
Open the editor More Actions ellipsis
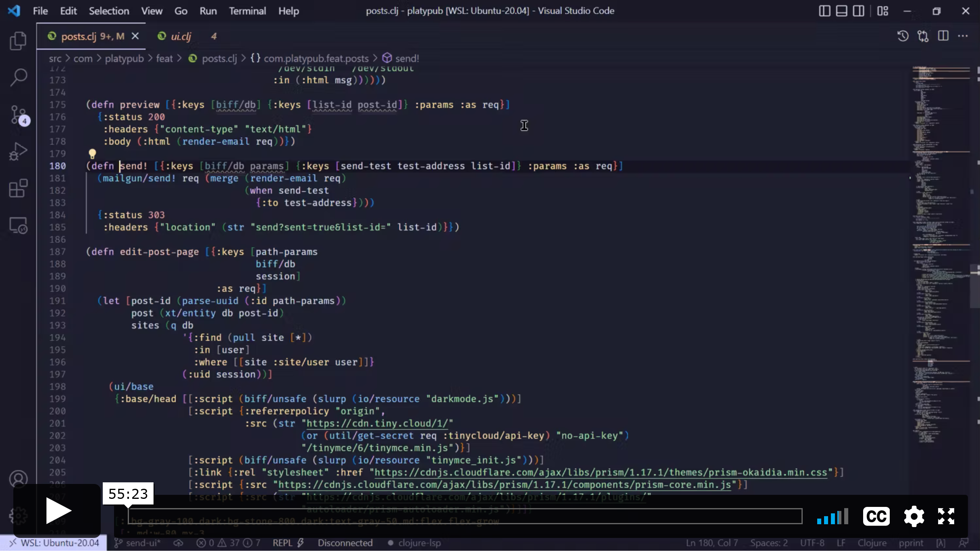[963, 36]
